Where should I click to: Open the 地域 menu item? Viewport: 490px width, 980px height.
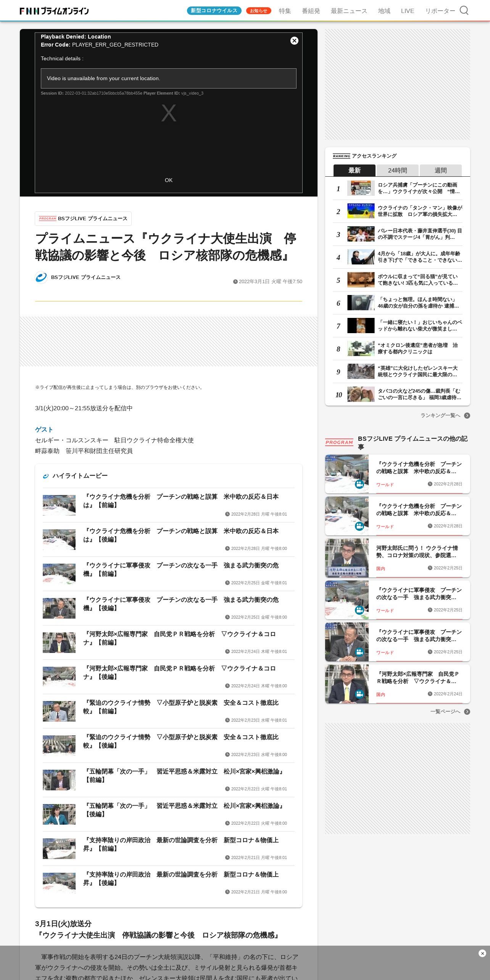384,11
